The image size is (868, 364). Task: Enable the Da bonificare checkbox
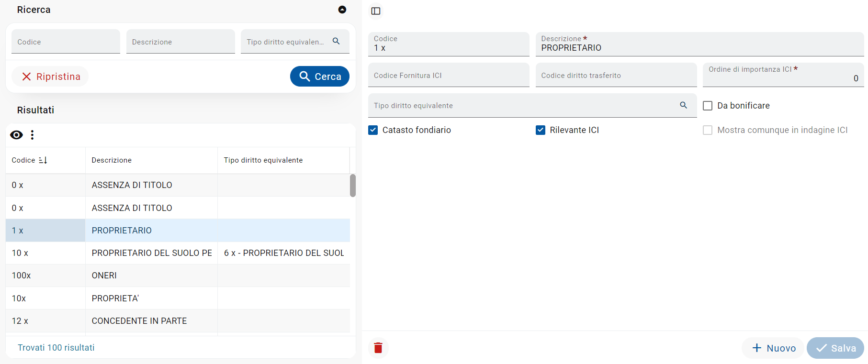(x=708, y=106)
